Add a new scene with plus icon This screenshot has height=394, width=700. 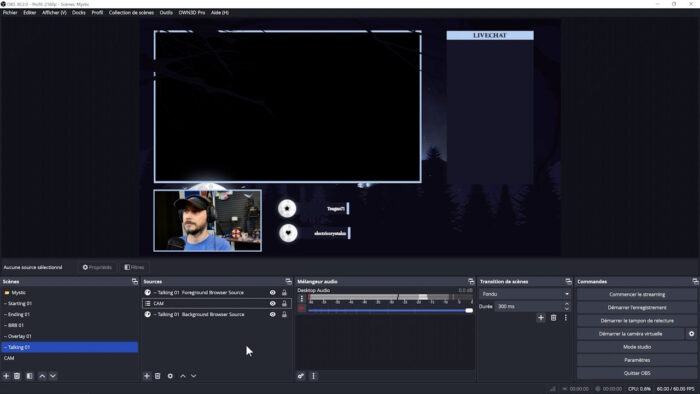tap(6, 376)
